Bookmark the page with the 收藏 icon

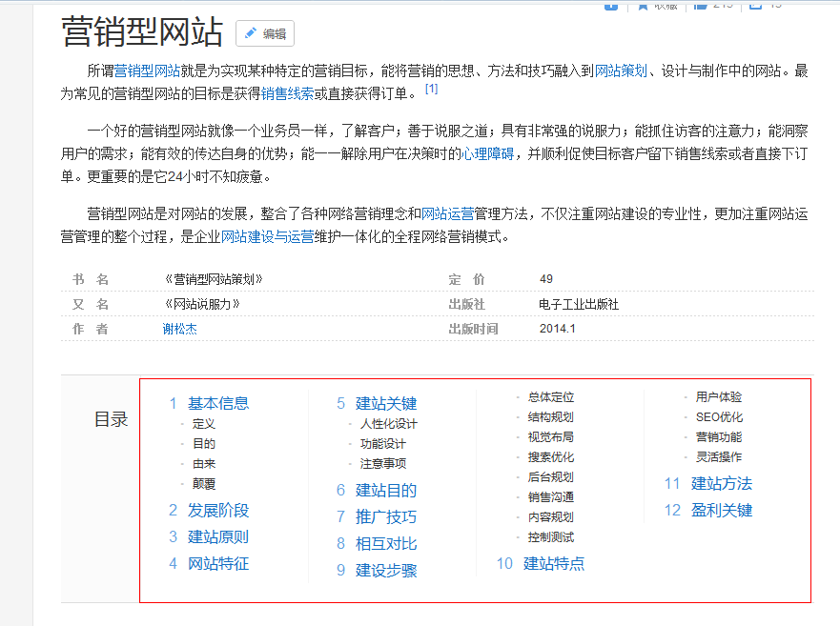[642, 6]
